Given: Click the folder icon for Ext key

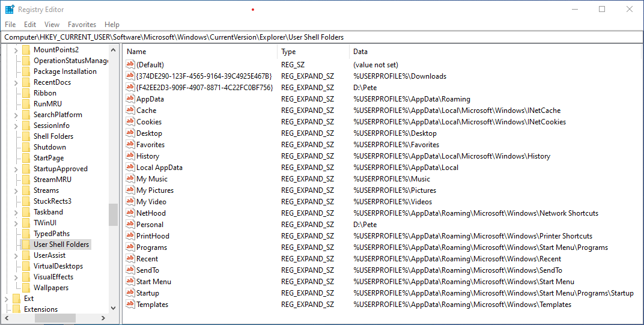Looking at the screenshot, I should 17,299.
